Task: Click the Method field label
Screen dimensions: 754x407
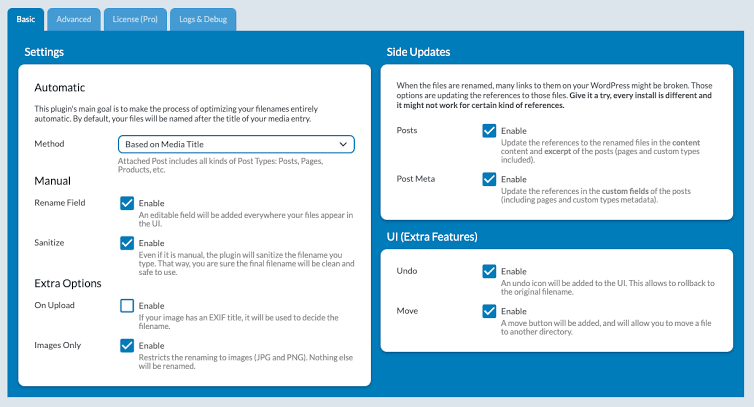Action: (49, 144)
